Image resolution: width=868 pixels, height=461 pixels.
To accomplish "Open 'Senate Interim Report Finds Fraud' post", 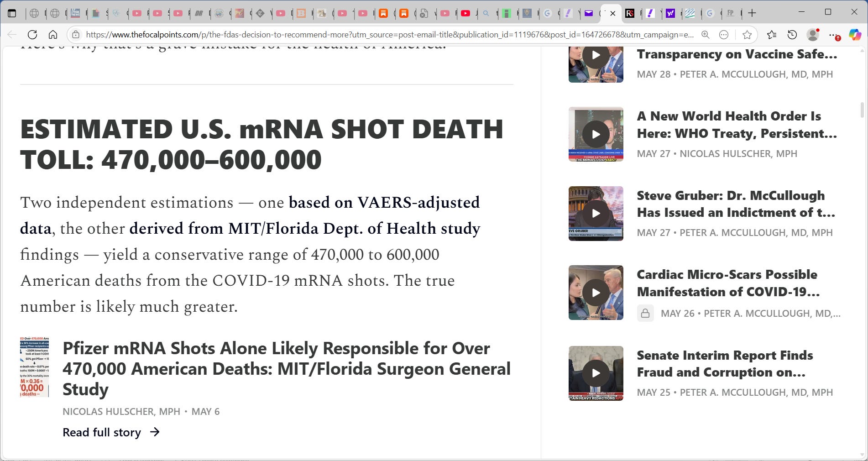I will click(x=725, y=364).
